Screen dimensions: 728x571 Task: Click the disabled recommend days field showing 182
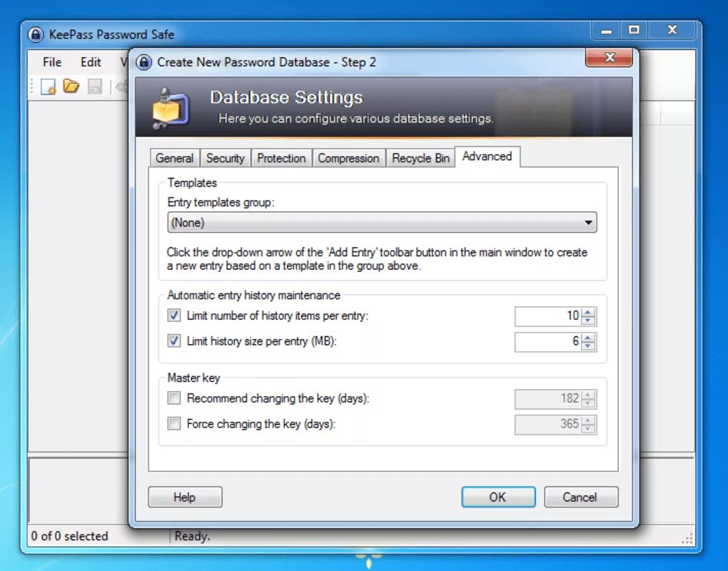548,399
